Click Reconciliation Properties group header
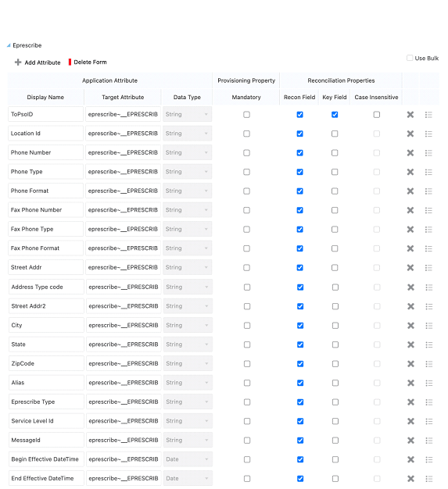The width and height of the screenshot is (448, 489). (x=341, y=80)
